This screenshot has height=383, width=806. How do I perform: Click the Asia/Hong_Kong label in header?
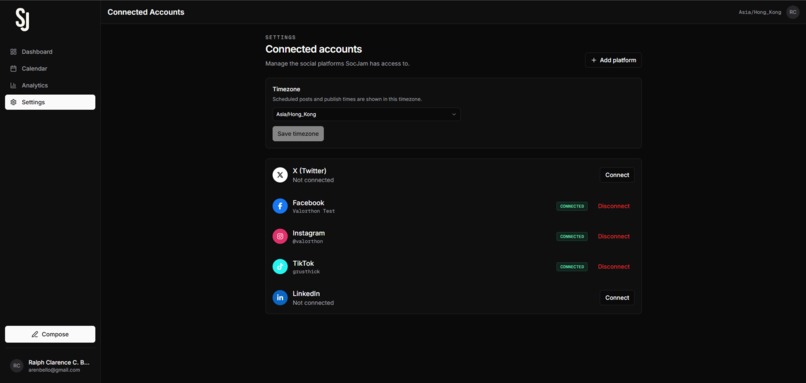760,12
